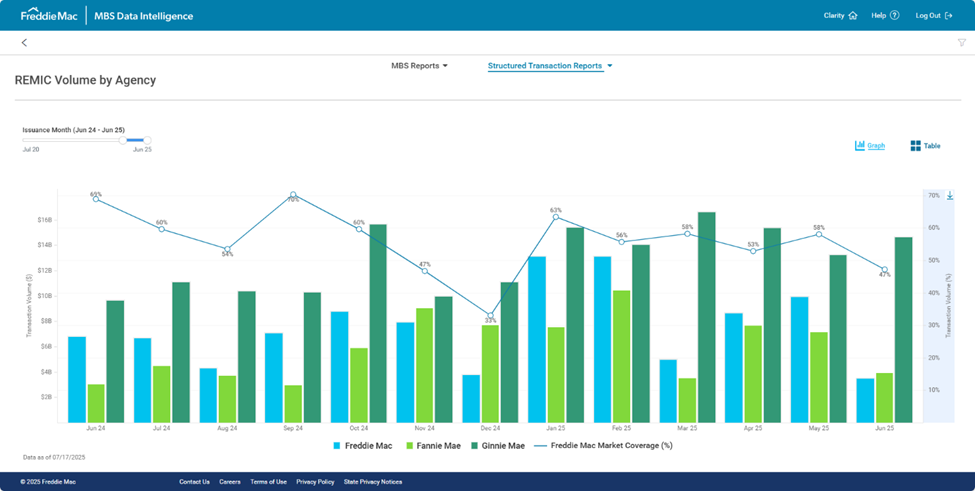Toggle Freddie Mac Market Coverage legend entry
Image resolution: width=975 pixels, height=491 pixels.
click(603, 446)
